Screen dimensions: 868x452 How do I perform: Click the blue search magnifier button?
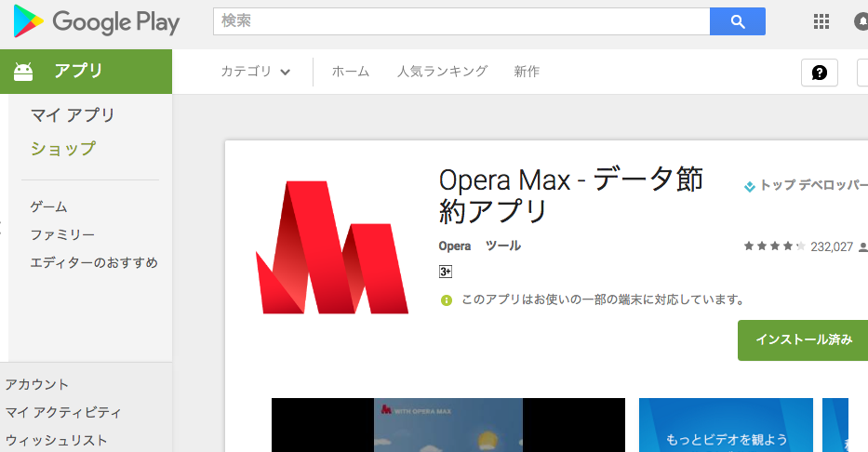[738, 21]
